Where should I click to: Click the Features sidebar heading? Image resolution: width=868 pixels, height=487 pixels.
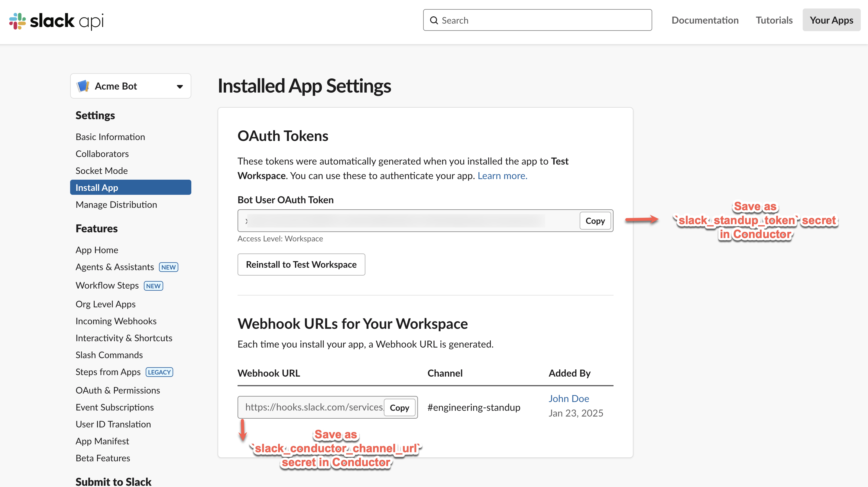pos(96,229)
